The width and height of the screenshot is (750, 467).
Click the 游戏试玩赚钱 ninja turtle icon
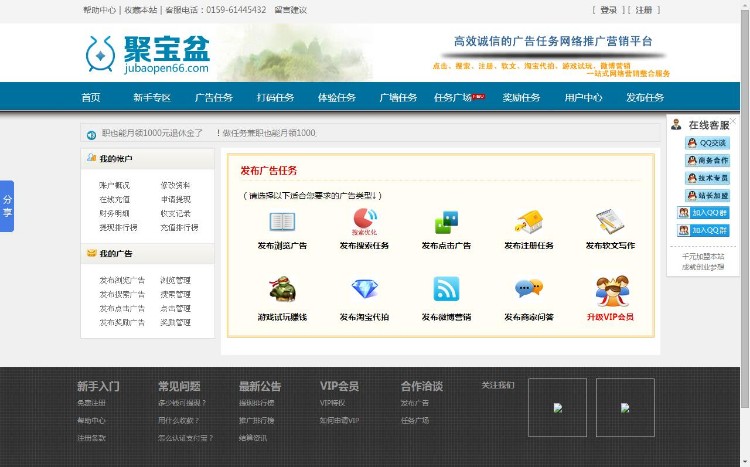[x=282, y=289]
